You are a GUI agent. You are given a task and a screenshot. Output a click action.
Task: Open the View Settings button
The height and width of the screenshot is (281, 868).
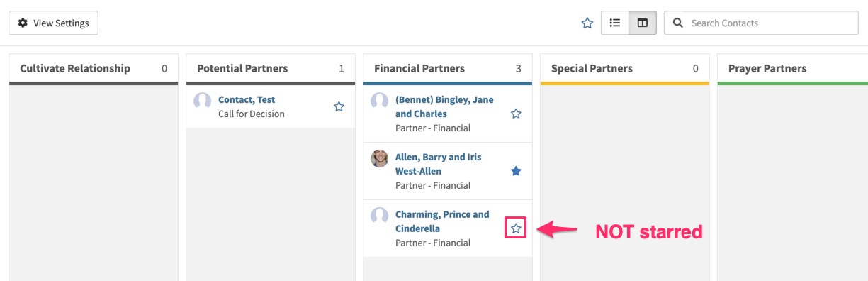click(53, 23)
